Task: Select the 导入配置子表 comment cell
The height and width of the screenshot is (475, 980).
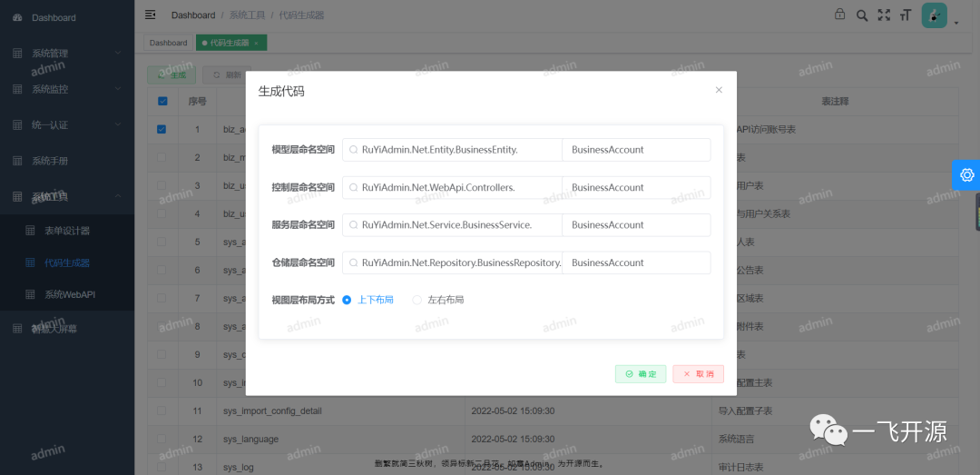Action: coord(835,411)
